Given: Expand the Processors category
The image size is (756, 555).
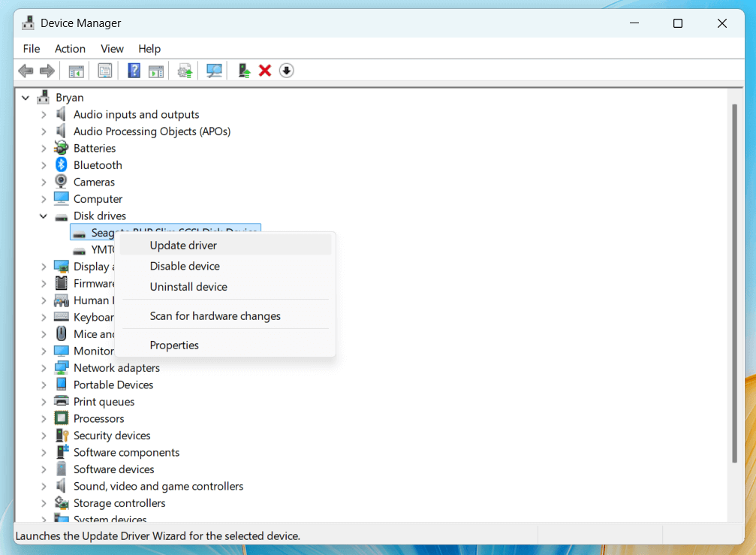Looking at the screenshot, I should point(44,418).
